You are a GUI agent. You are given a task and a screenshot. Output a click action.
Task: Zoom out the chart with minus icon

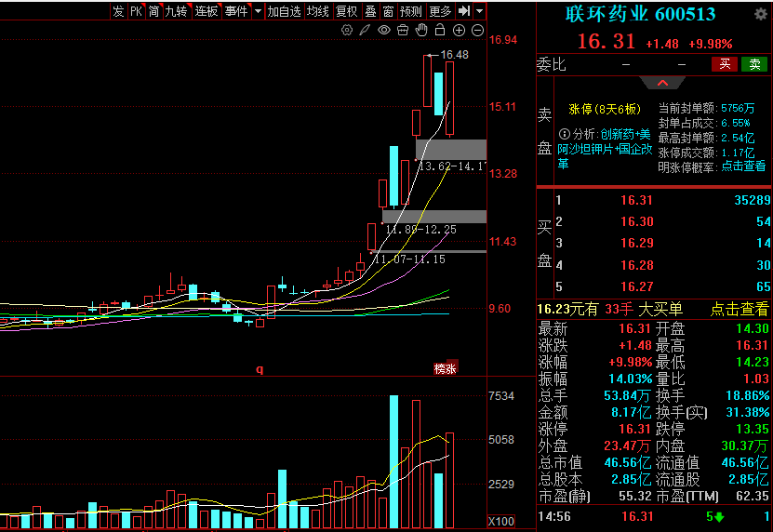(478, 31)
